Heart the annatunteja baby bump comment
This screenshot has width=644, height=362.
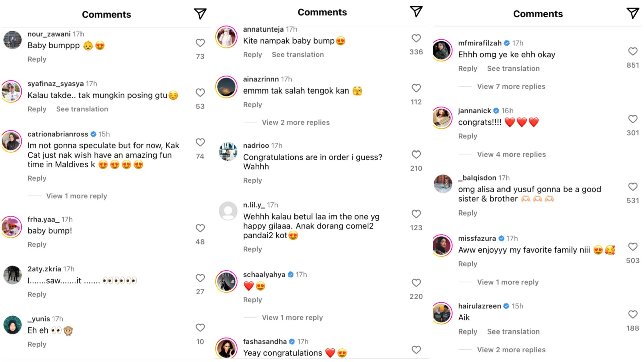click(416, 38)
